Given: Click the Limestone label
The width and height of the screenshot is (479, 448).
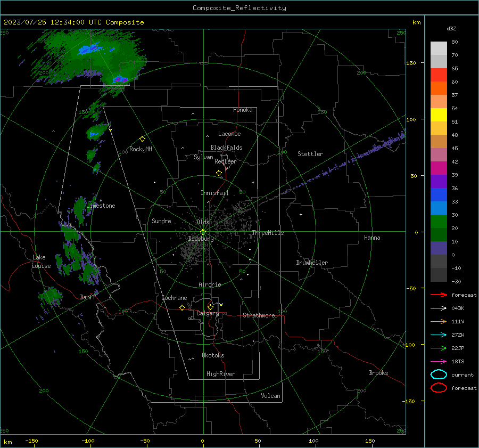Looking at the screenshot, I should tap(101, 206).
